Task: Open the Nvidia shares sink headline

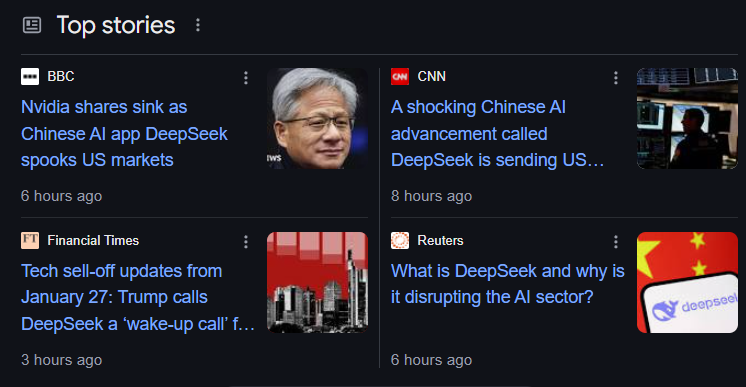Action: tap(124, 133)
